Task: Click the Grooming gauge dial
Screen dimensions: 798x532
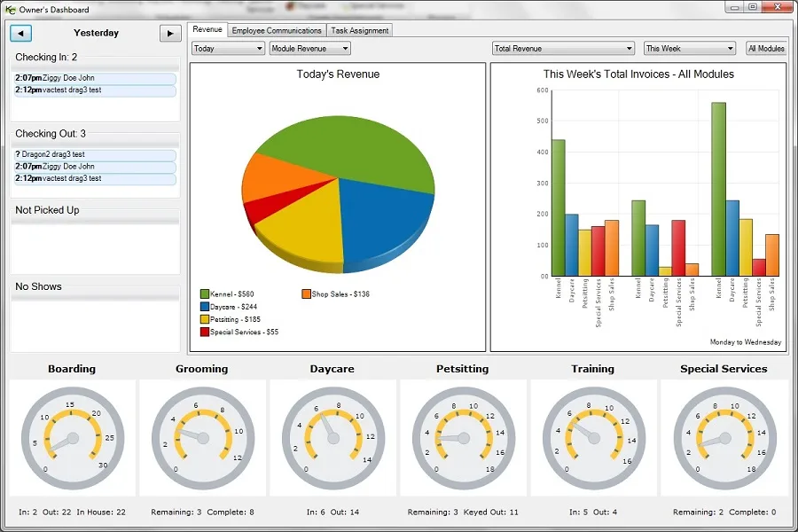Action: pos(203,438)
